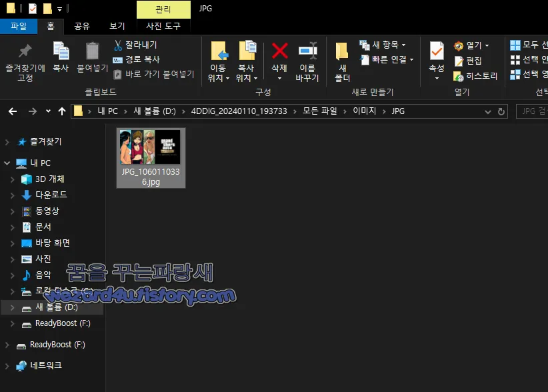Select all items button
Screen dimensions: 548x392
click(x=529, y=45)
